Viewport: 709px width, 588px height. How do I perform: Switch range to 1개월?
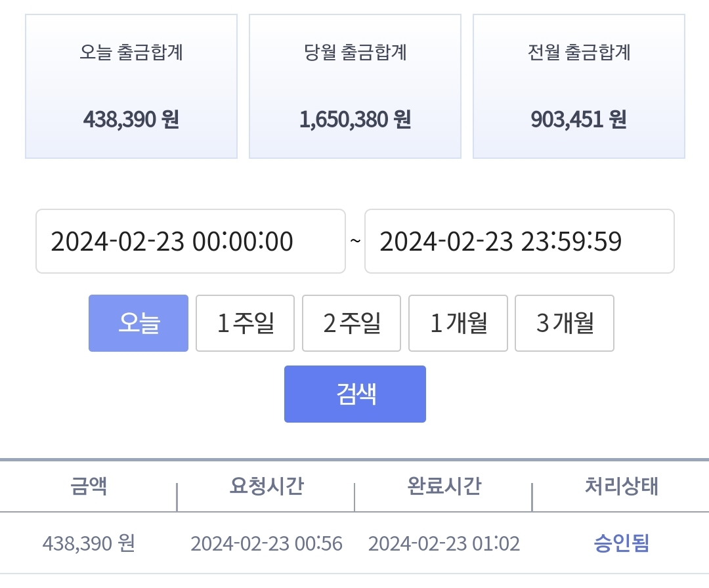[458, 323]
